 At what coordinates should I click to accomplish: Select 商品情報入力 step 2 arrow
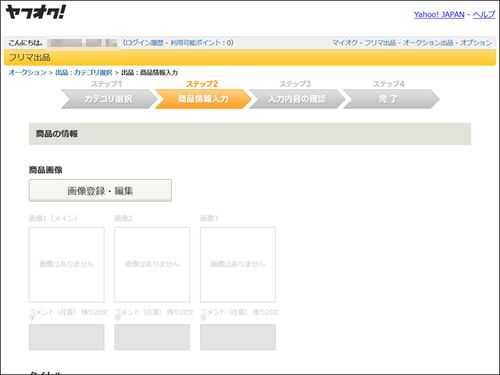point(203,99)
